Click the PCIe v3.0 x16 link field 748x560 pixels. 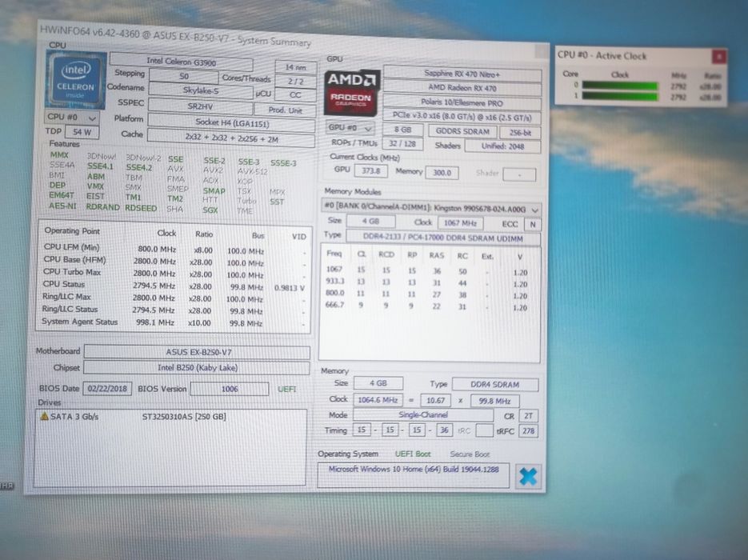click(462, 116)
